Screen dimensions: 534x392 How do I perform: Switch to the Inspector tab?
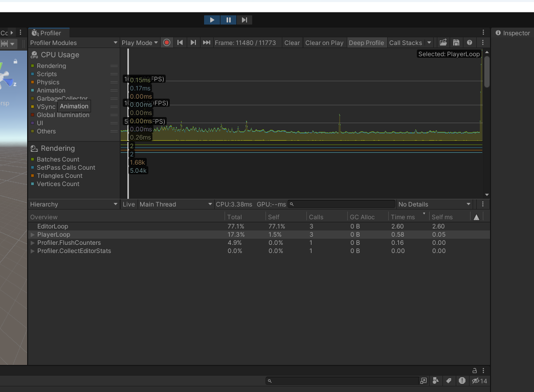tap(511, 33)
